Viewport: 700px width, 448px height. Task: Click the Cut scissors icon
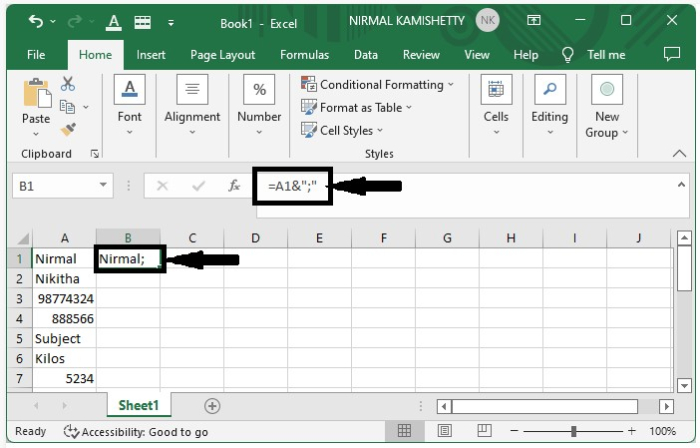click(x=68, y=83)
